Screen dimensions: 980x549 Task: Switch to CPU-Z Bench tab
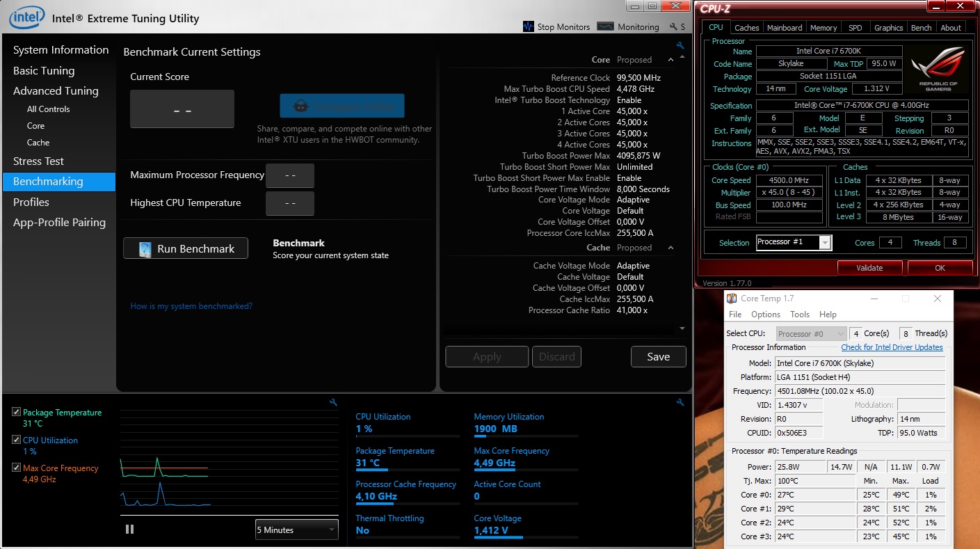(x=921, y=28)
